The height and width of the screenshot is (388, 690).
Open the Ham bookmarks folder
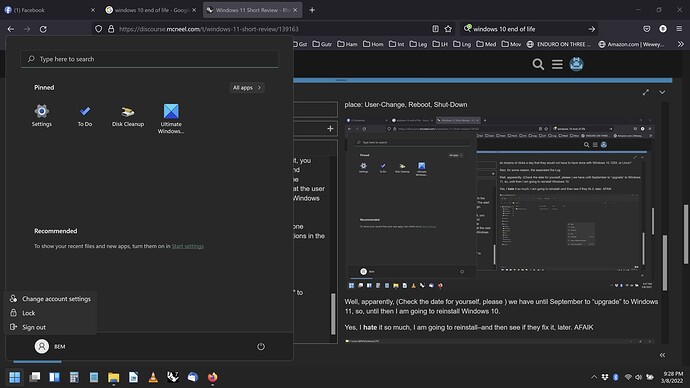[347, 44]
